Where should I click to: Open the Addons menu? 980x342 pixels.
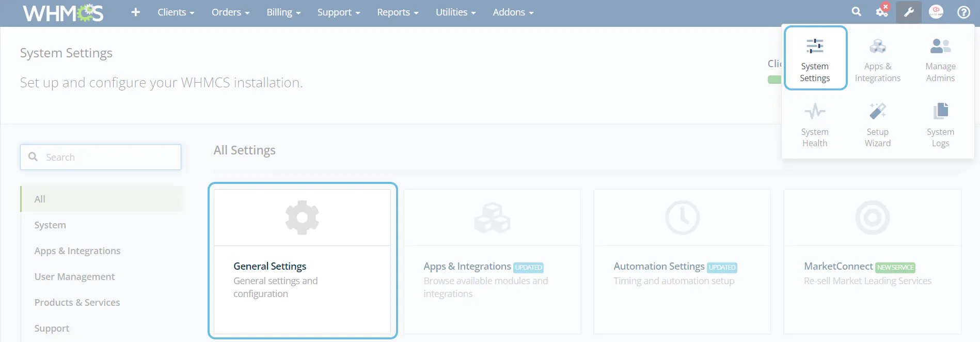[x=513, y=12]
